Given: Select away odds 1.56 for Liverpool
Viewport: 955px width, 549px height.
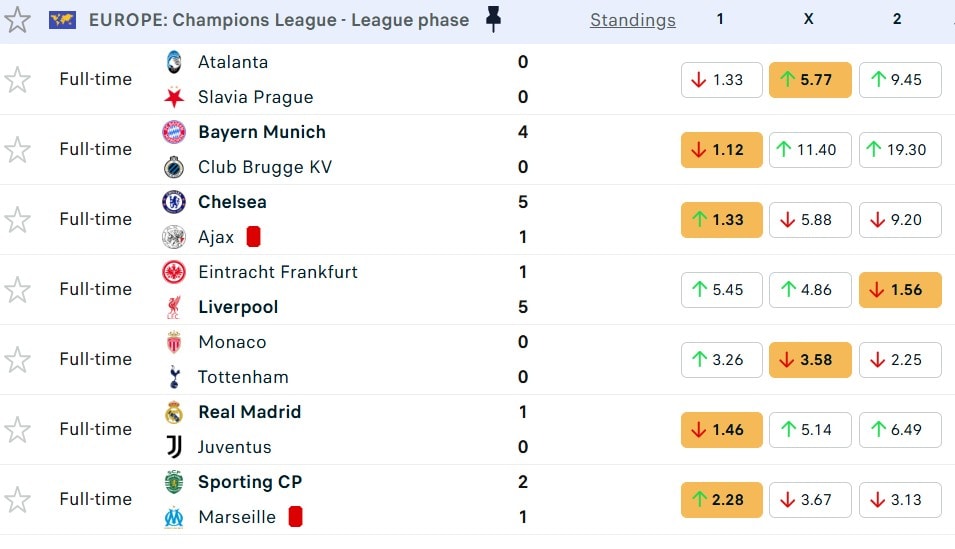Looking at the screenshot, I should point(899,290).
